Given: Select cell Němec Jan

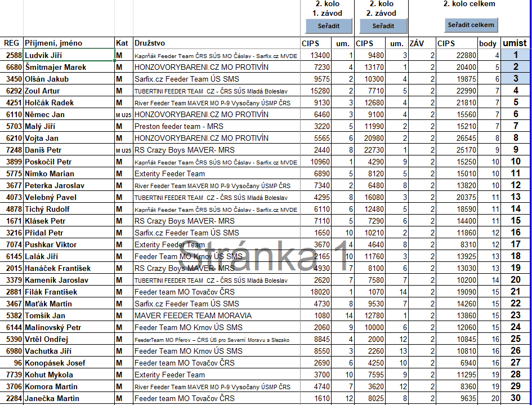Looking at the screenshot, I should pos(69,114).
